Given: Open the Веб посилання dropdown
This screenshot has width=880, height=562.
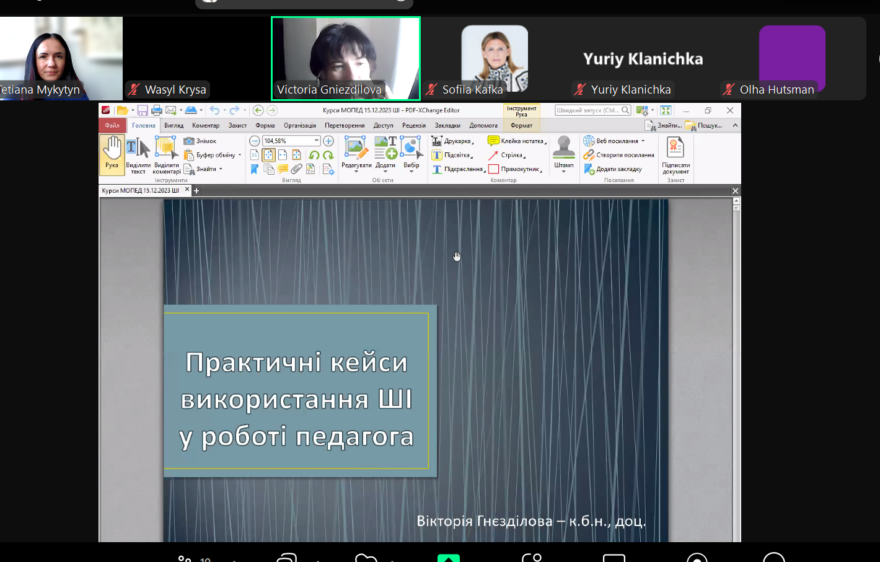Looking at the screenshot, I should tap(643, 141).
